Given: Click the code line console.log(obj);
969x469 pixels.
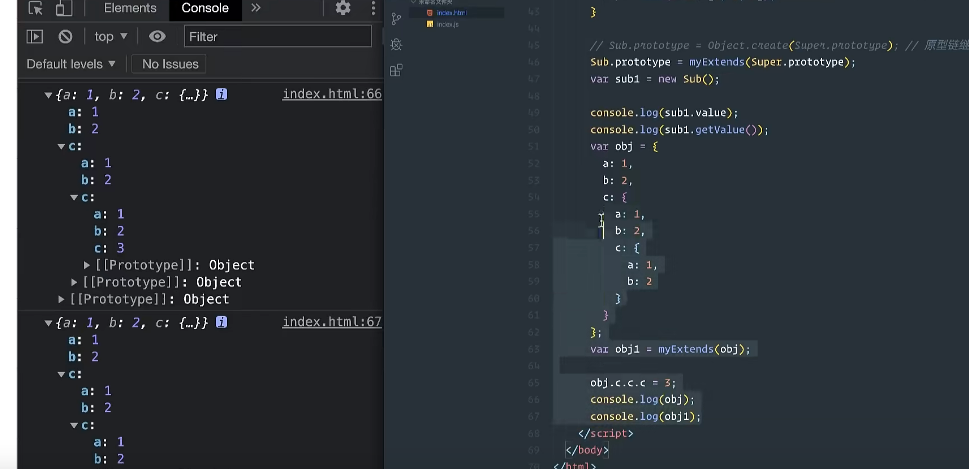Looking at the screenshot, I should pos(643,399).
